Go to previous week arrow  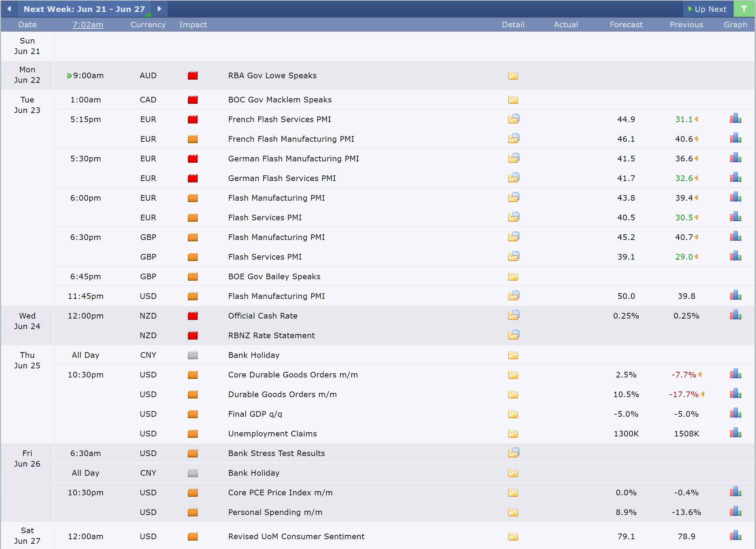[x=9, y=9]
